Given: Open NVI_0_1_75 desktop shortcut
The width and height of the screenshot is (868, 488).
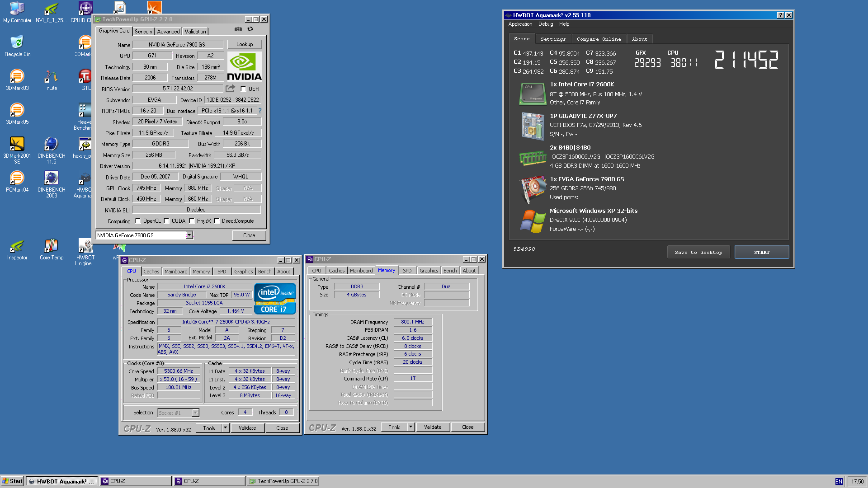Looking at the screenshot, I should click(52, 12).
